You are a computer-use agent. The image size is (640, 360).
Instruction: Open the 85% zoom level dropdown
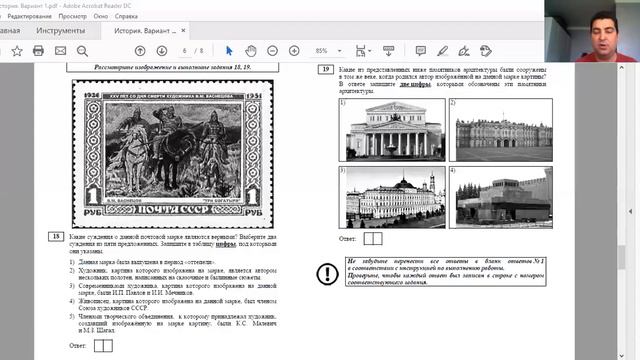[339, 51]
